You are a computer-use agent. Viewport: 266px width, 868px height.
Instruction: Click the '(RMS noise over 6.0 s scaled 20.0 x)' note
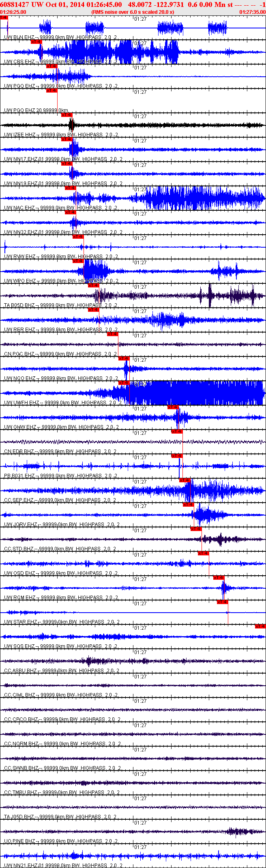pyautogui.click(x=133, y=12)
